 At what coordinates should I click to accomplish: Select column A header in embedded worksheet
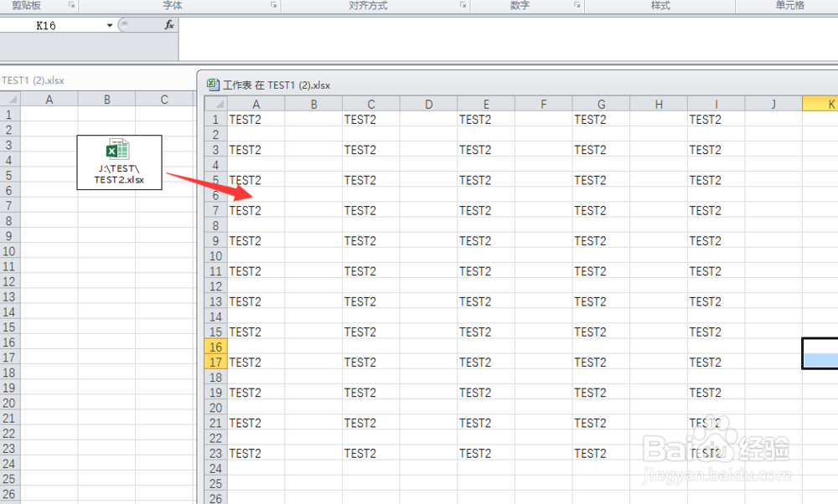pos(256,104)
